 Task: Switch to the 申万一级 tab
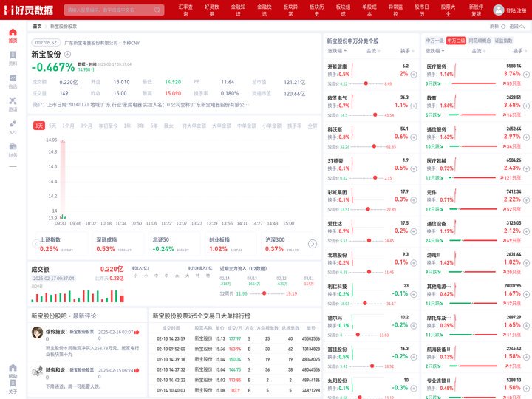434,41
